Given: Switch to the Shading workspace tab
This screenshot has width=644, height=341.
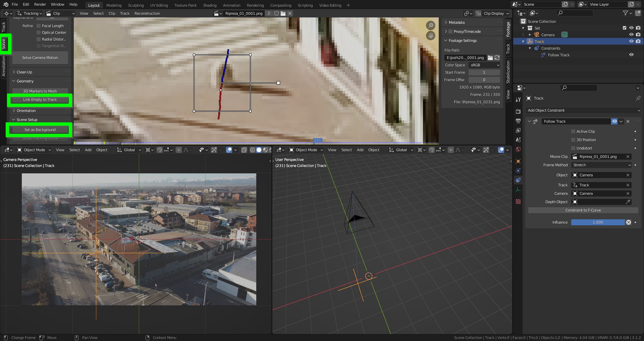Looking at the screenshot, I should [210, 5].
